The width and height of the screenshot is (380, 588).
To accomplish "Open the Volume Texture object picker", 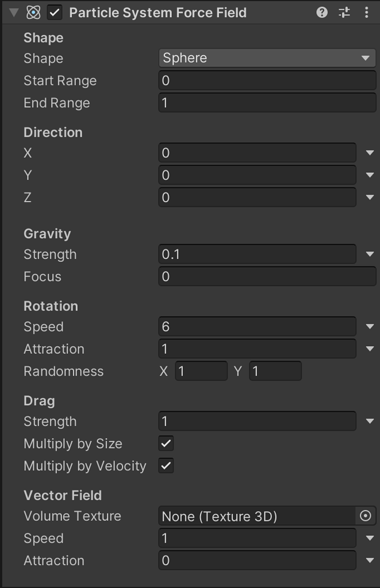I will [x=365, y=516].
